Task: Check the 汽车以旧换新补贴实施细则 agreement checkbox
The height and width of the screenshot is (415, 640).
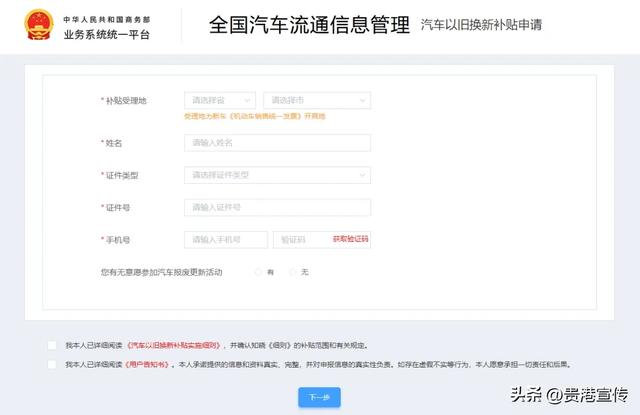Action: (52, 346)
